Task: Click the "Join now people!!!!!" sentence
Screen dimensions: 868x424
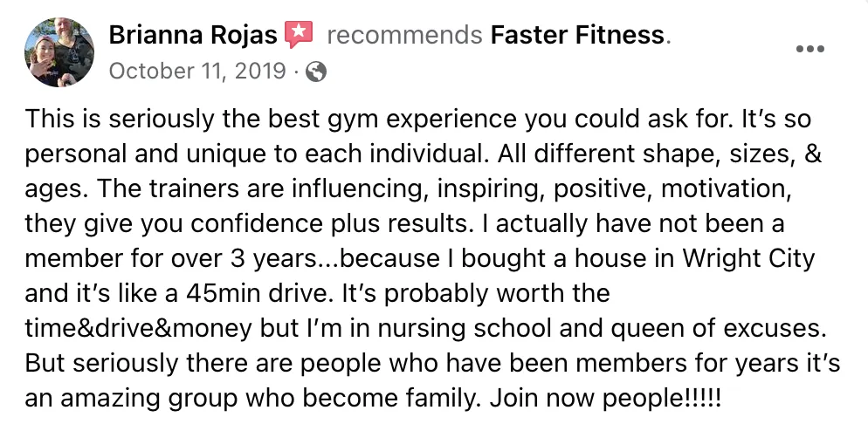Action: tap(606, 399)
